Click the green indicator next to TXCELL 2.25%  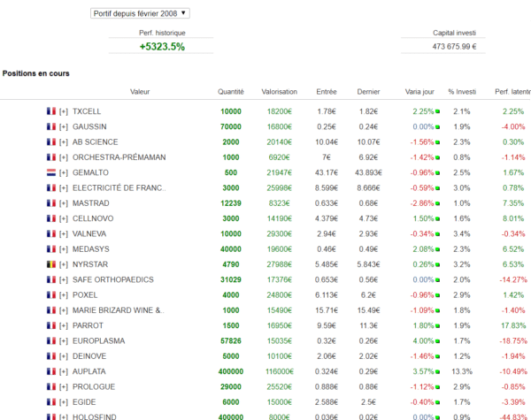tap(437, 111)
